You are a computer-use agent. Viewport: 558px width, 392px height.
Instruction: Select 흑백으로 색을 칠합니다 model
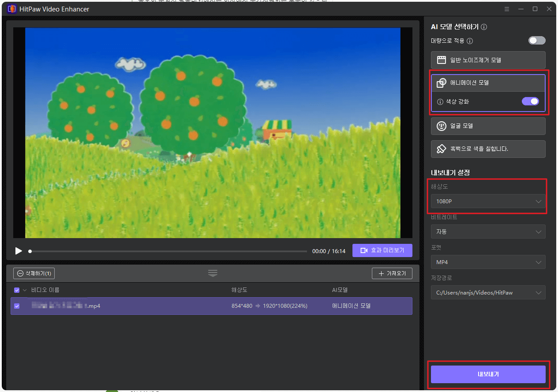pos(488,149)
